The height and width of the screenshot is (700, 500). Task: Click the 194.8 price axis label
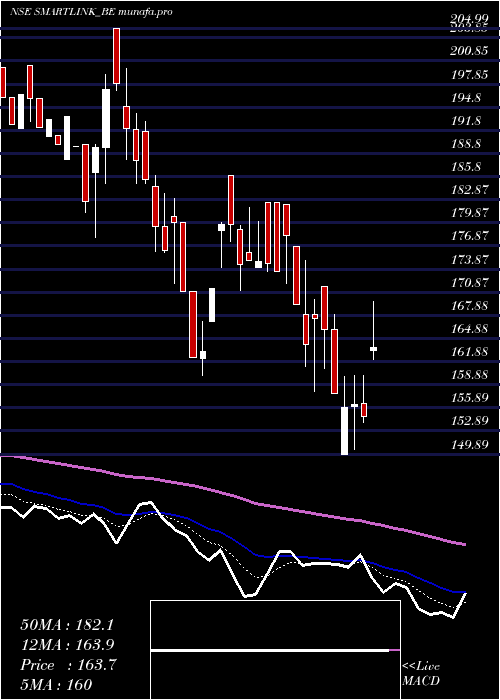point(466,98)
